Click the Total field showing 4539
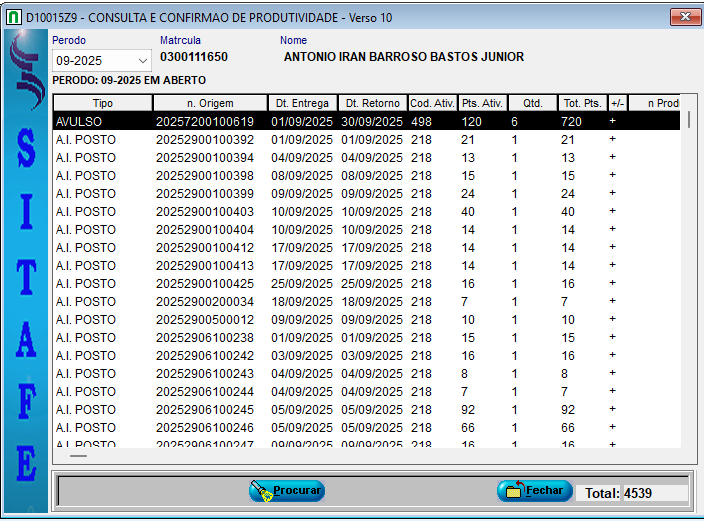 click(654, 493)
